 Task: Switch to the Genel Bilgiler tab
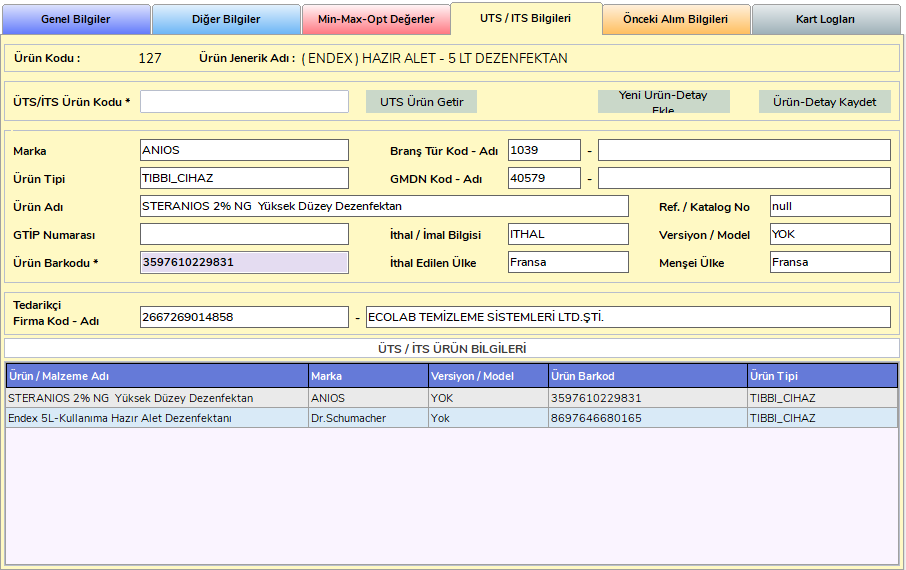pos(76,19)
